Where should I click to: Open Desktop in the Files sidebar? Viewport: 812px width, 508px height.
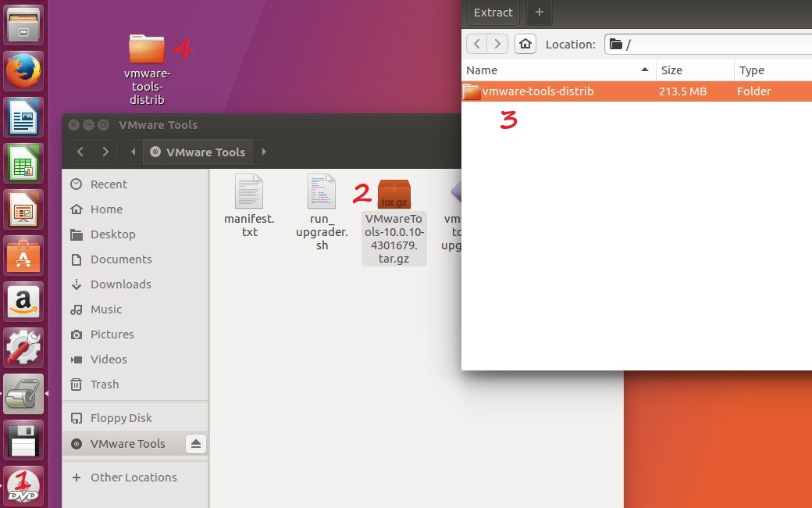tap(134, 234)
